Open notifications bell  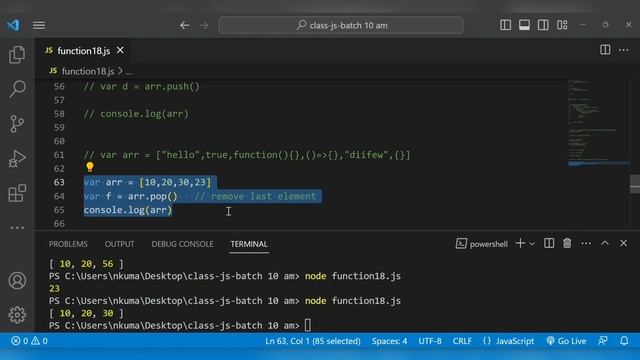click(624, 341)
